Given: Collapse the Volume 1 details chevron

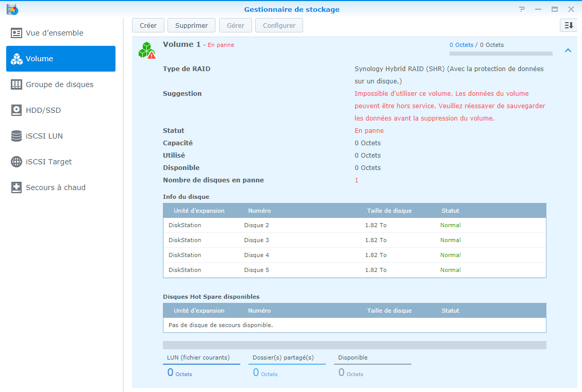Looking at the screenshot, I should point(568,50).
